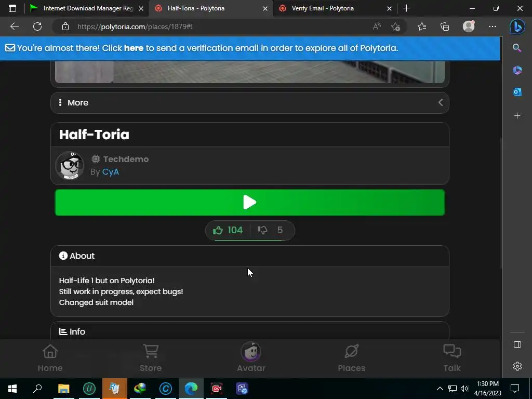
Task: Click the address bar URL
Action: (135, 26)
